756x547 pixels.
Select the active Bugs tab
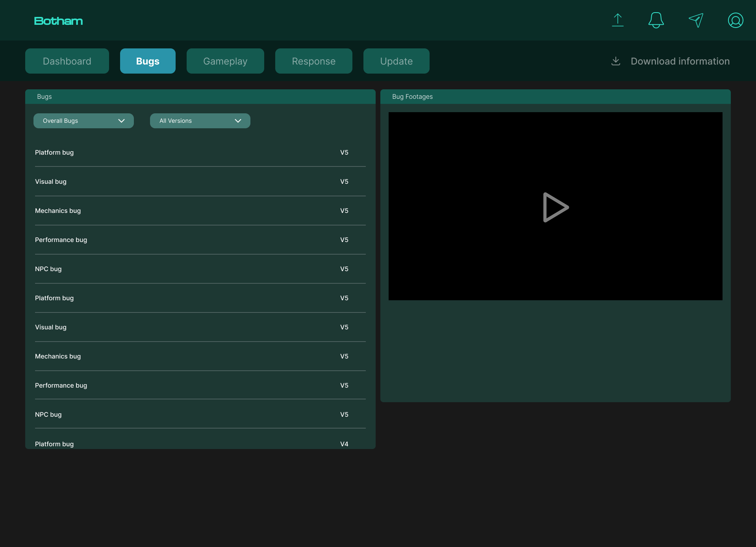(x=148, y=61)
